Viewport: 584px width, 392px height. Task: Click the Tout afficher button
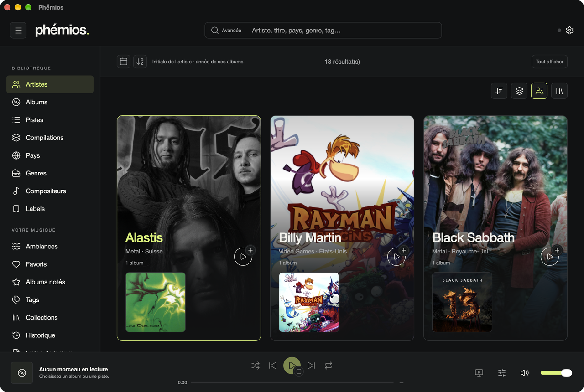tap(550, 62)
